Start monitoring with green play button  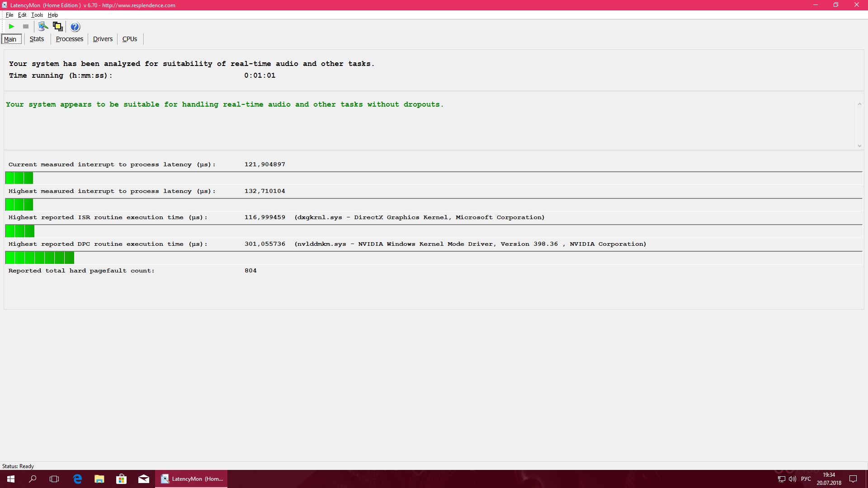point(12,27)
